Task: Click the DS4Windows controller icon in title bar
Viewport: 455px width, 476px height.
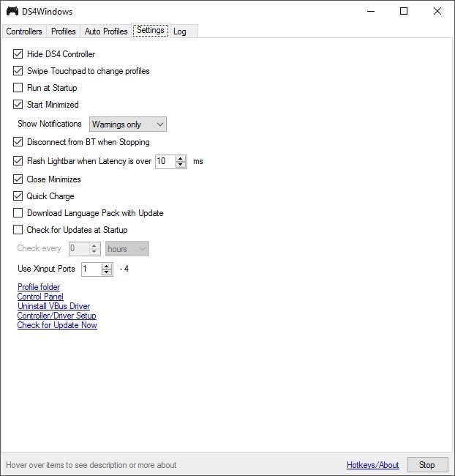Action: (12, 11)
